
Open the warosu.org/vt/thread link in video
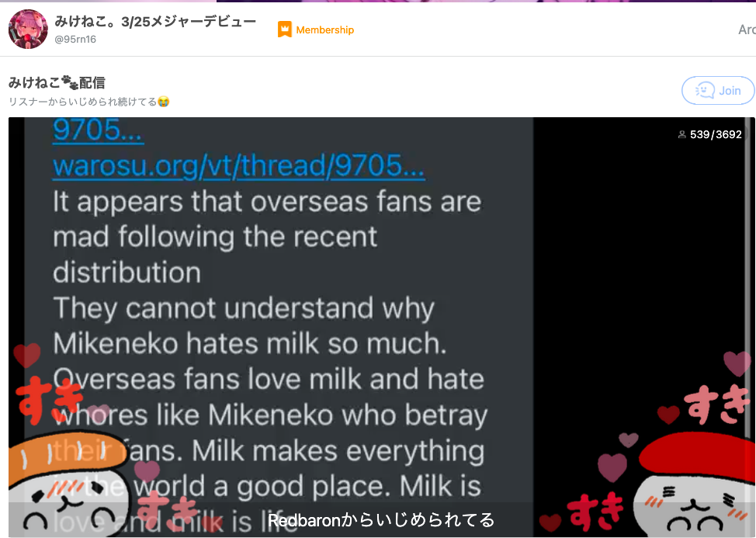(238, 165)
